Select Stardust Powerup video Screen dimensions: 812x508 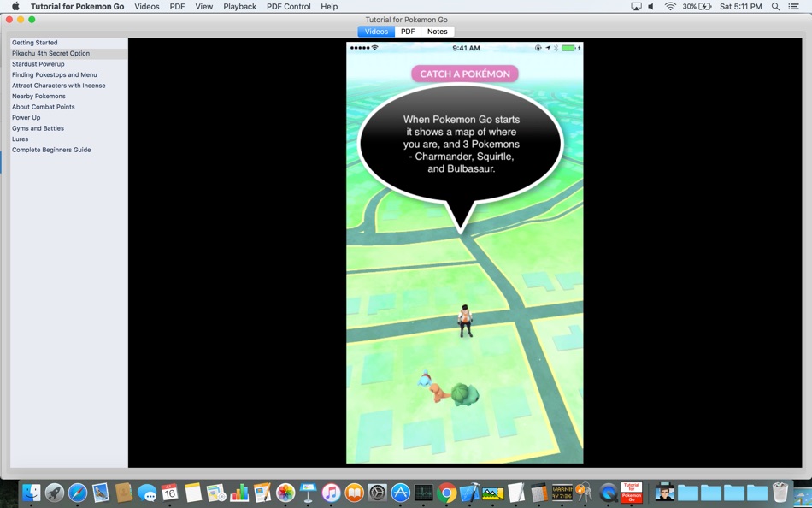69,64
